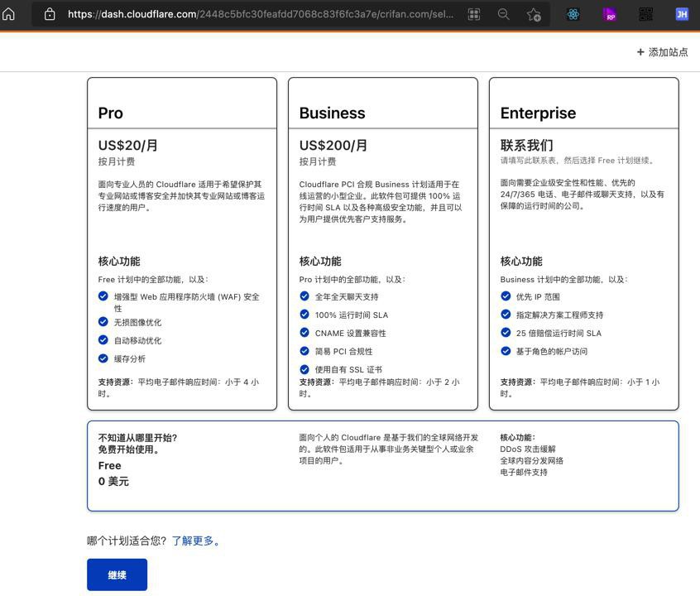Choose the Enterprise plan card
Image resolution: width=700 pixels, height=596 pixels.
584,243
